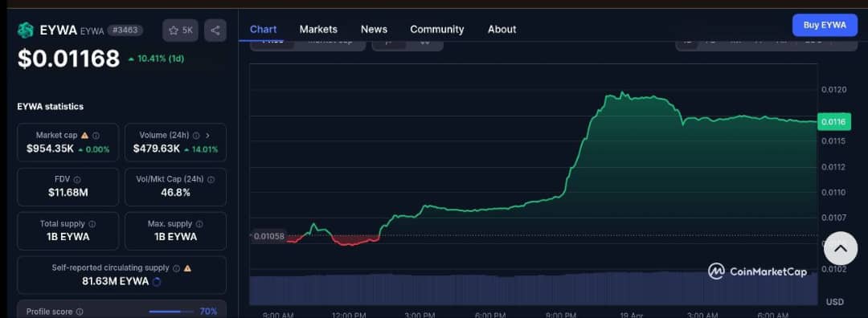
Task: Show info tooltip for Total supply
Action: coord(92,224)
